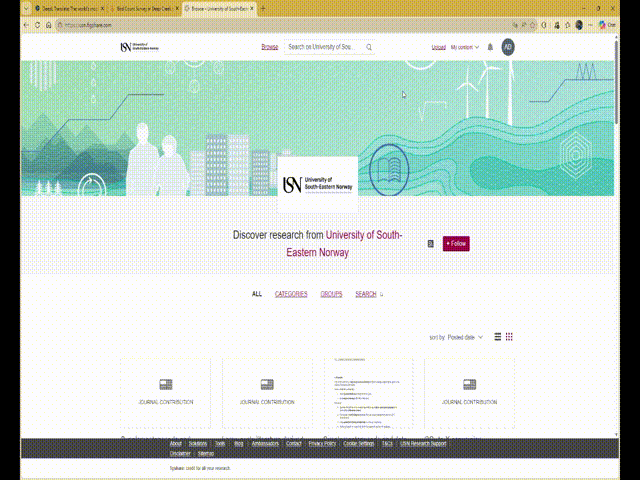Viewport: 640px width, 480px height.
Task: Open the tab list chevron at top left
Action: point(26,9)
